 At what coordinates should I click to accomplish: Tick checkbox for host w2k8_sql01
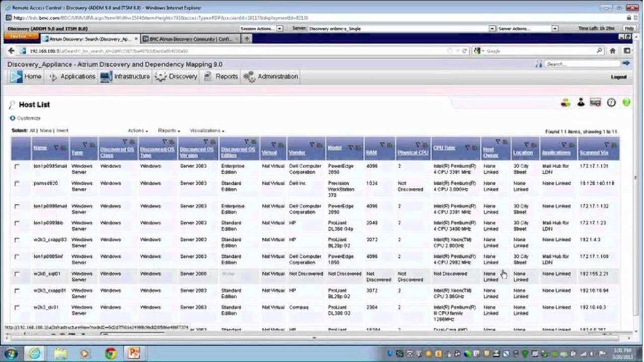17,274
